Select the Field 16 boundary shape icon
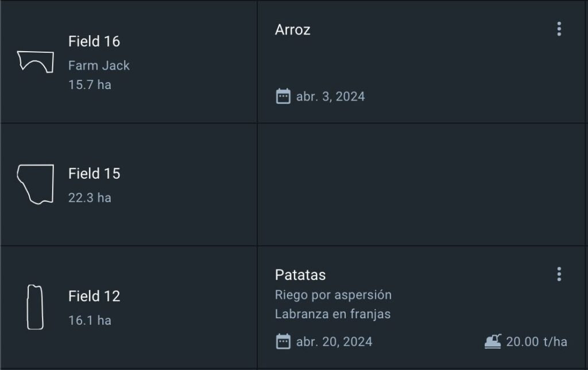 coord(35,61)
